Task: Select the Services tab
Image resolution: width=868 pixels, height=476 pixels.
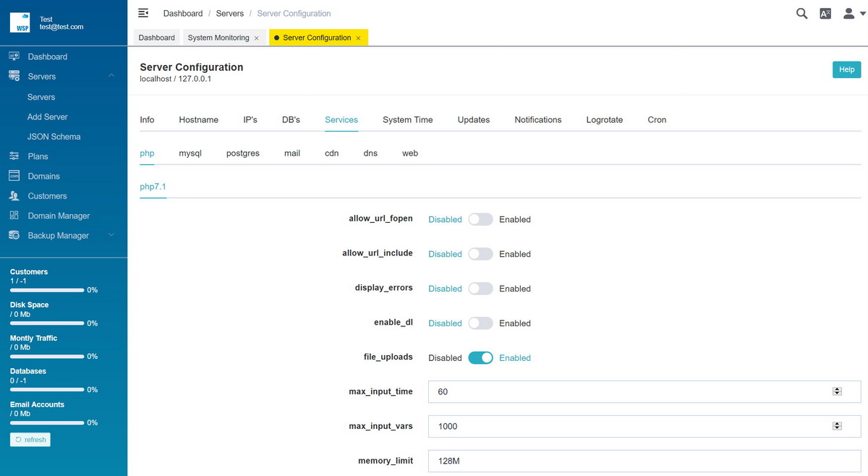Action: [x=341, y=120]
